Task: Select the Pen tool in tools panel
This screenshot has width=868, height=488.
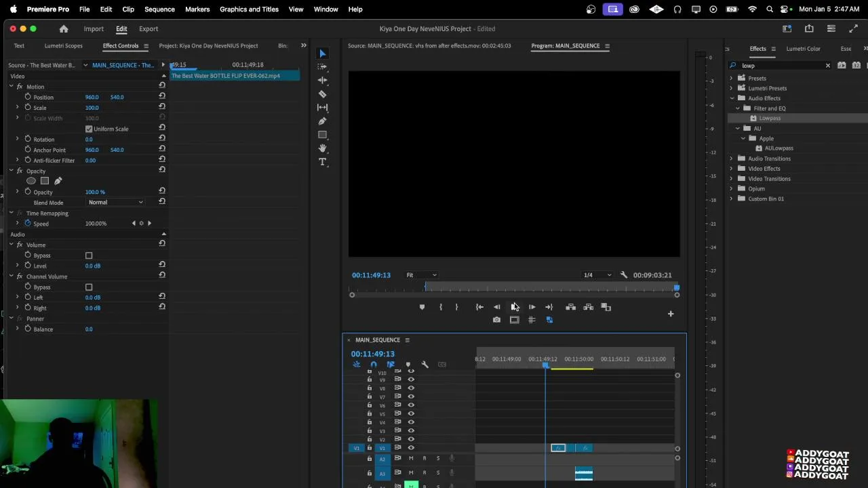Action: (x=323, y=121)
